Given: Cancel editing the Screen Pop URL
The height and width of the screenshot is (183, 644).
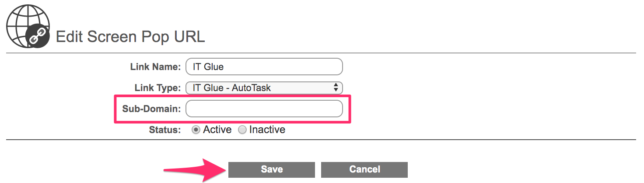Looking at the screenshot, I should tap(364, 169).
